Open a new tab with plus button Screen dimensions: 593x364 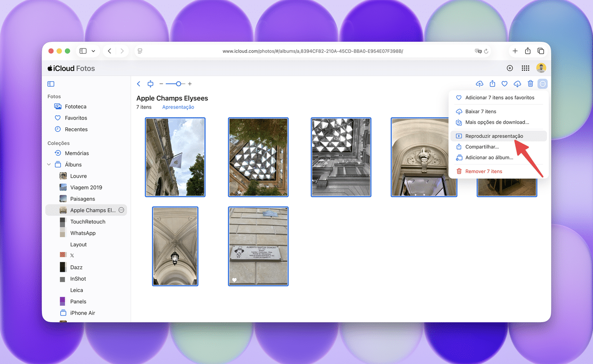515,51
